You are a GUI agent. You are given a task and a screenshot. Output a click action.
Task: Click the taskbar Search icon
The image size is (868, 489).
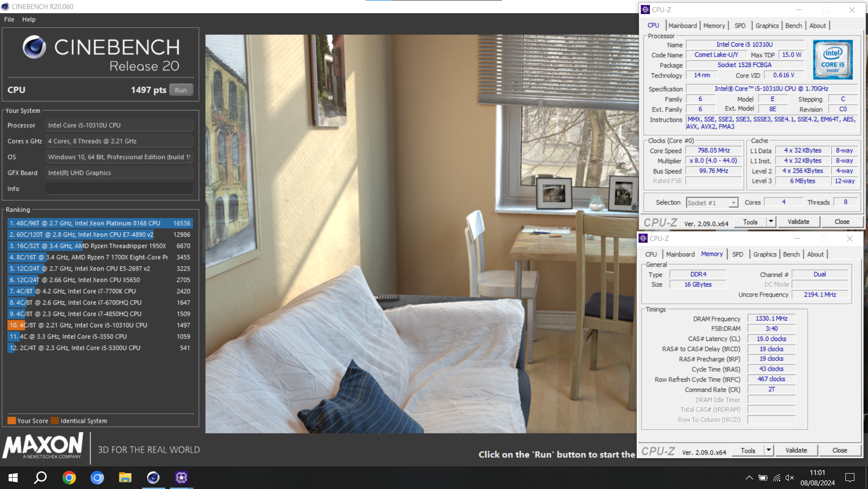pos(41,478)
